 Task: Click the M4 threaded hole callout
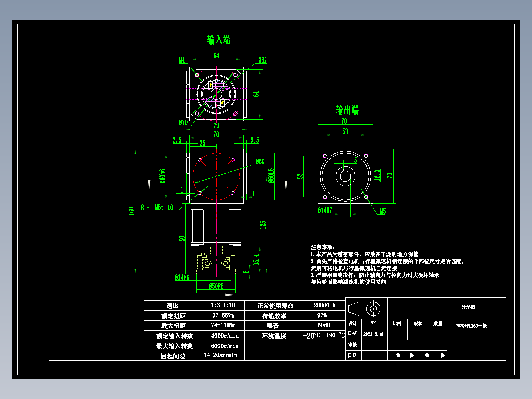tap(181, 61)
